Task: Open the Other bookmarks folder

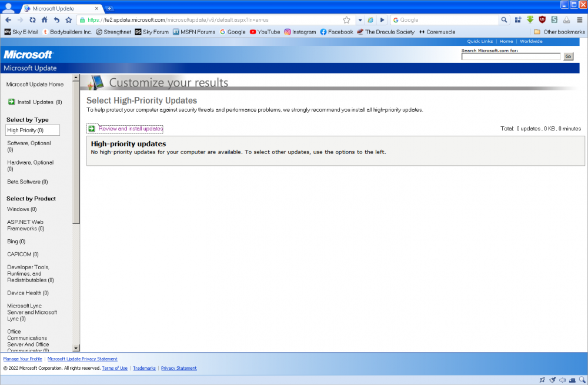Action: click(559, 32)
